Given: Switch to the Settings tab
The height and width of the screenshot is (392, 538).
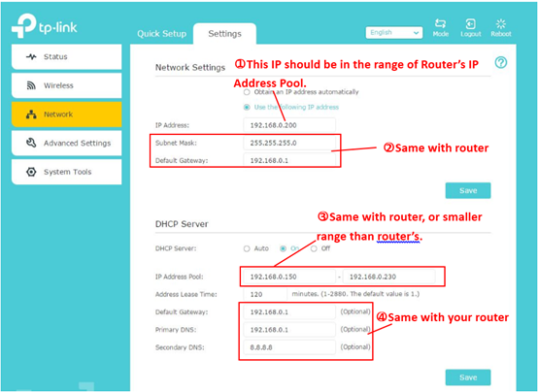Looking at the screenshot, I should tap(224, 34).
